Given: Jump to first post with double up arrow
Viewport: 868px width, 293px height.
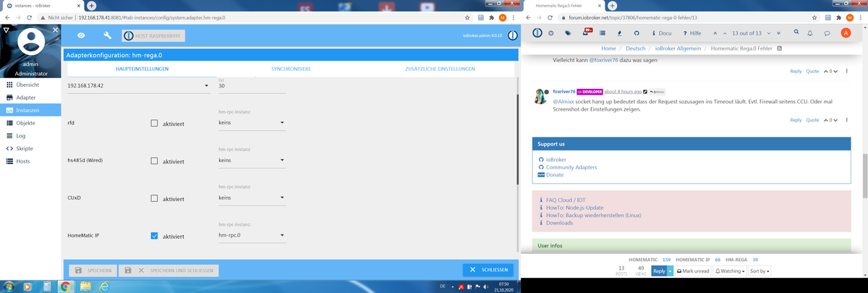Looking at the screenshot, I should (715, 33).
